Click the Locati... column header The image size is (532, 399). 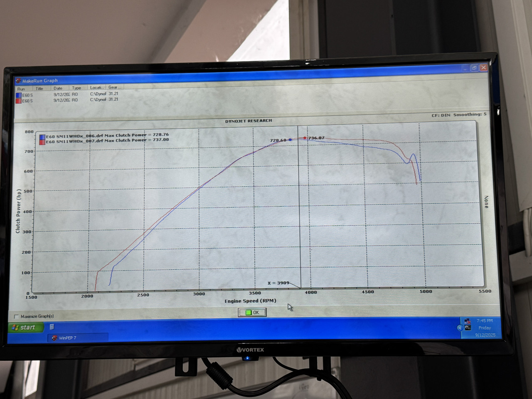point(97,87)
